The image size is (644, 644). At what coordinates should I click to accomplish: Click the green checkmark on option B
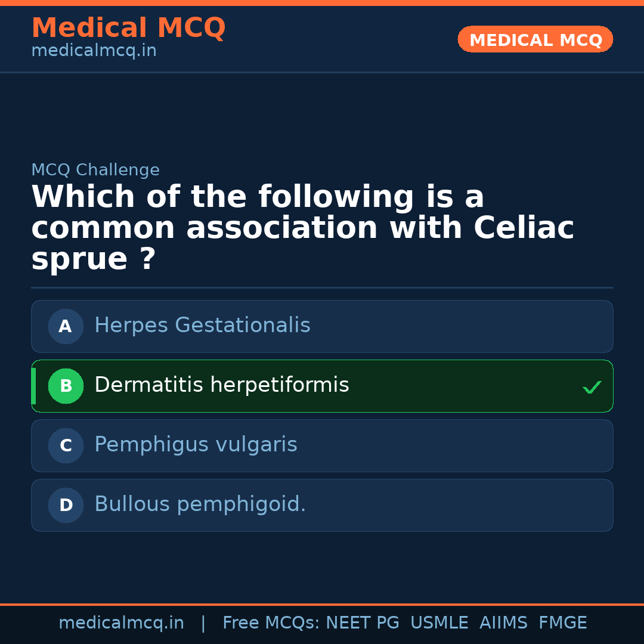pyautogui.click(x=592, y=387)
